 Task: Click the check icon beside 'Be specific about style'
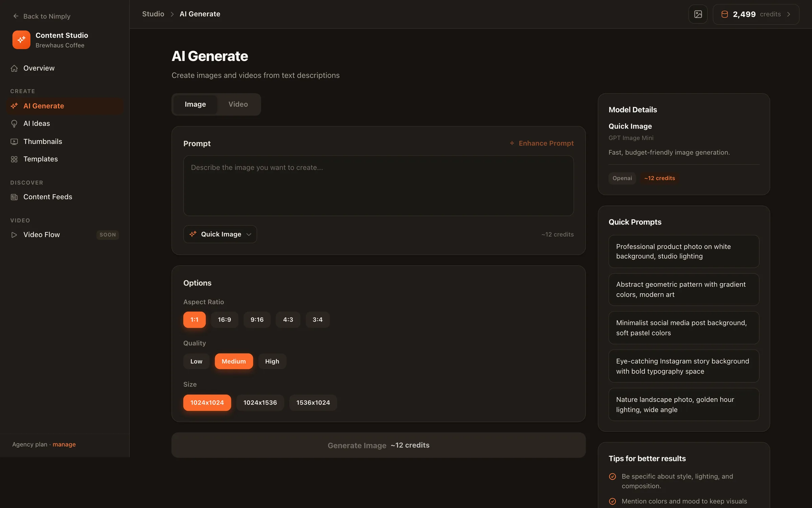(612, 477)
